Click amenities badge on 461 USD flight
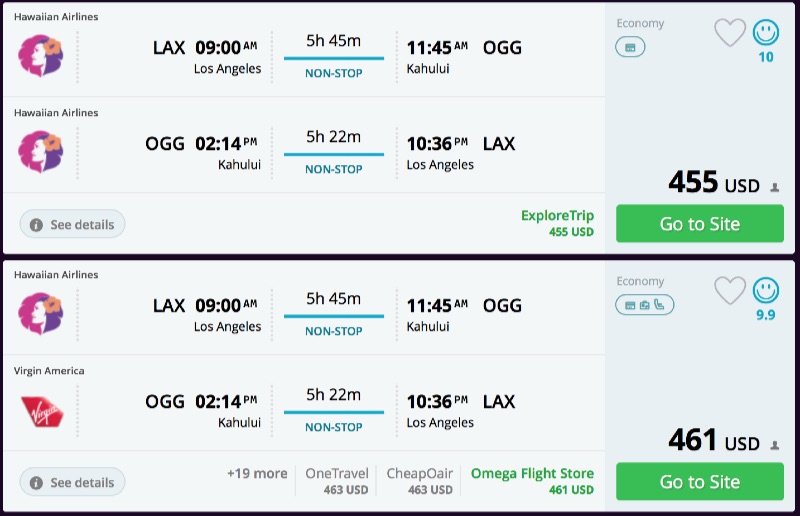 click(x=645, y=305)
